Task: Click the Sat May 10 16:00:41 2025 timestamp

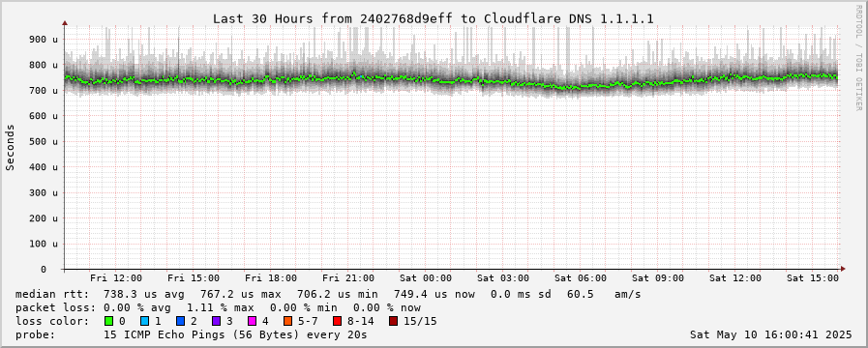Action: coord(771,334)
